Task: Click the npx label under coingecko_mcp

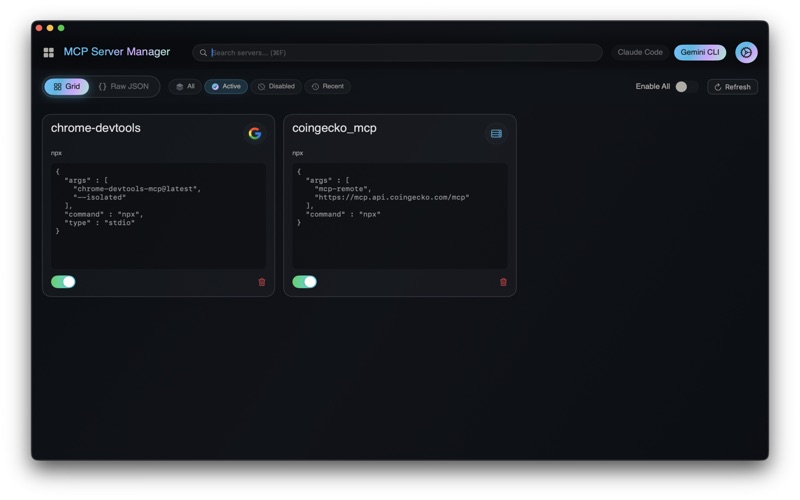Action: (297, 153)
